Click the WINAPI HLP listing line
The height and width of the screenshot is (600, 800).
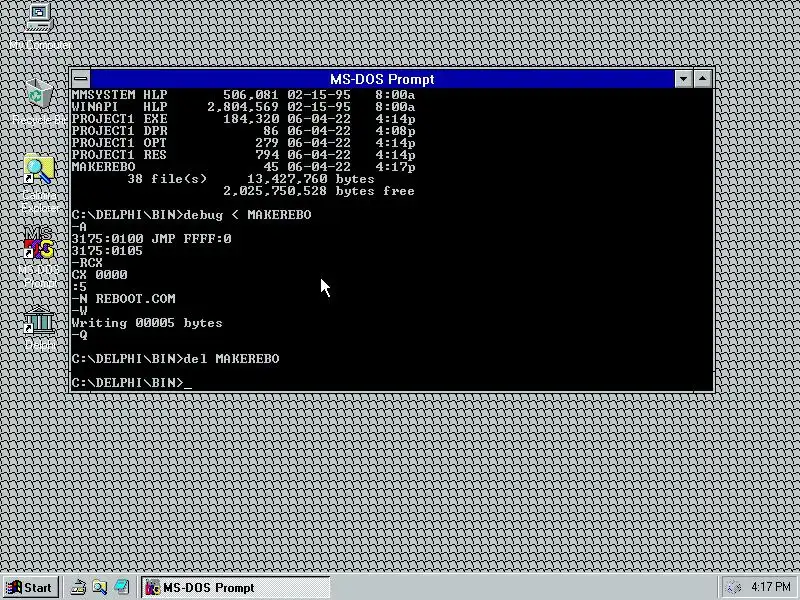243,107
